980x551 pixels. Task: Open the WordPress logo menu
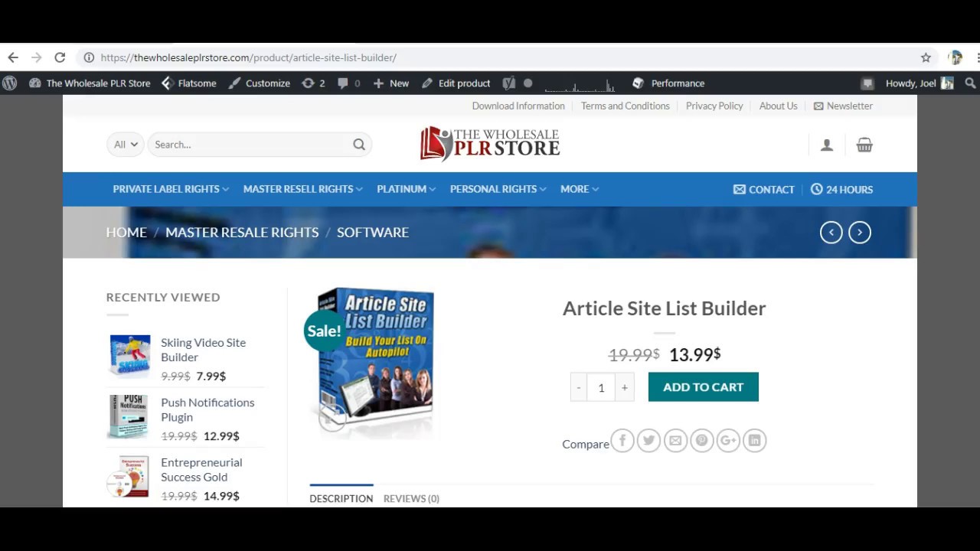(9, 83)
